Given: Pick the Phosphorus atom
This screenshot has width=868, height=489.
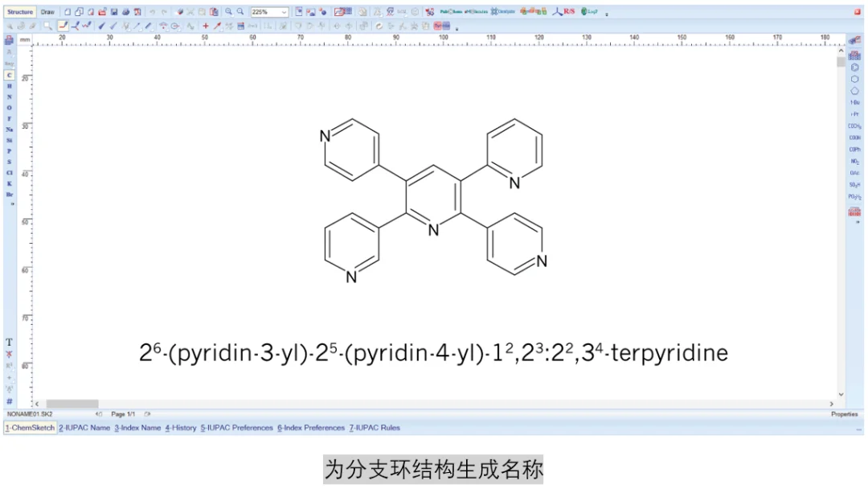Looking at the screenshot, I should pyautogui.click(x=10, y=151).
